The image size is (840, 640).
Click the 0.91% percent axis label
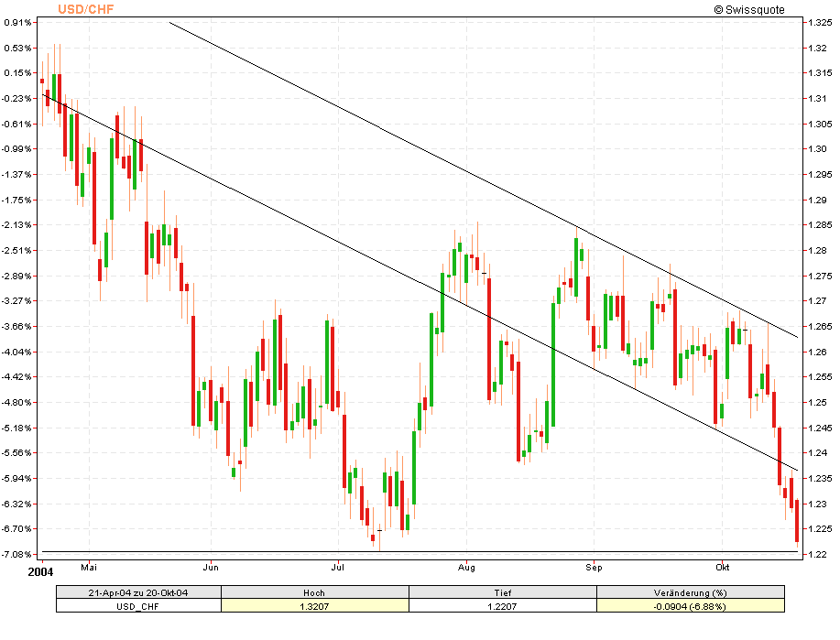pyautogui.click(x=17, y=23)
